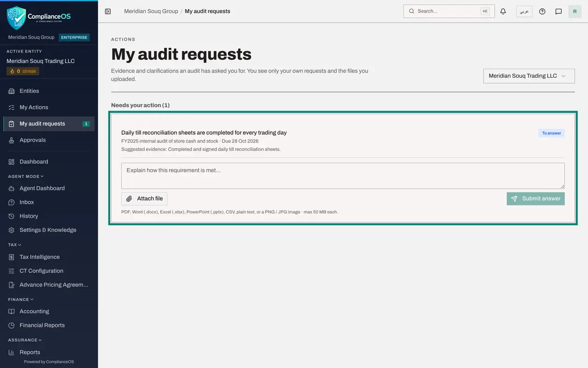Click the Agent Dashboard robot icon
Viewport: 588px width, 368px height.
click(x=11, y=189)
